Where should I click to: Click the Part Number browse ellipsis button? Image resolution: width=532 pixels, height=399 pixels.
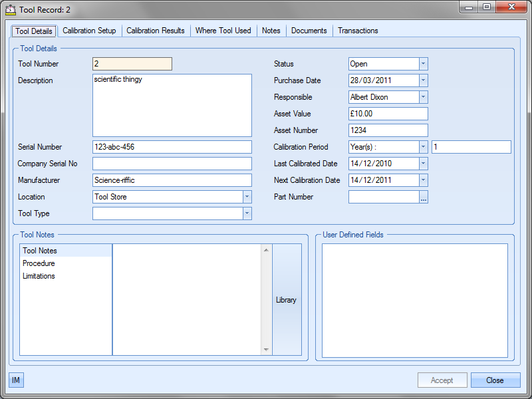pos(424,197)
